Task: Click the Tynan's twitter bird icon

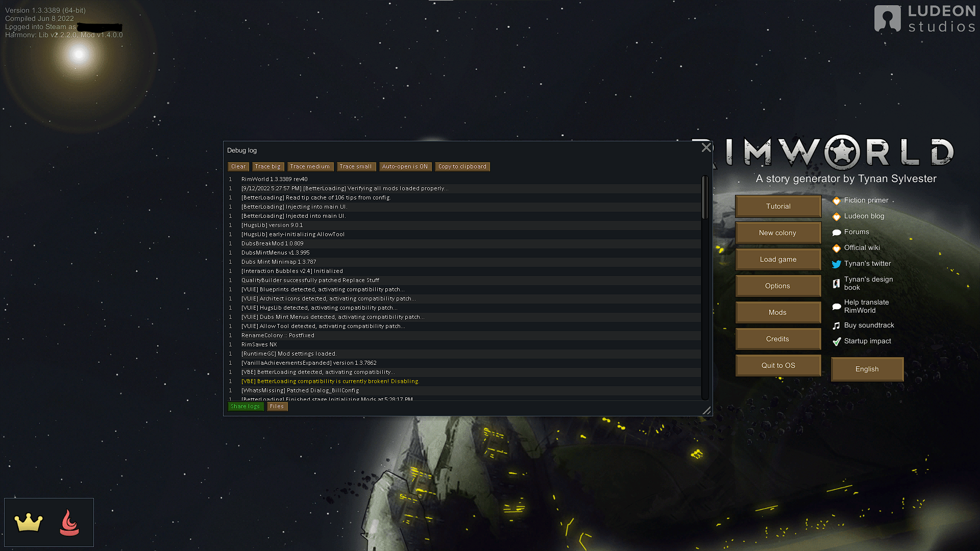Action: [x=836, y=264]
